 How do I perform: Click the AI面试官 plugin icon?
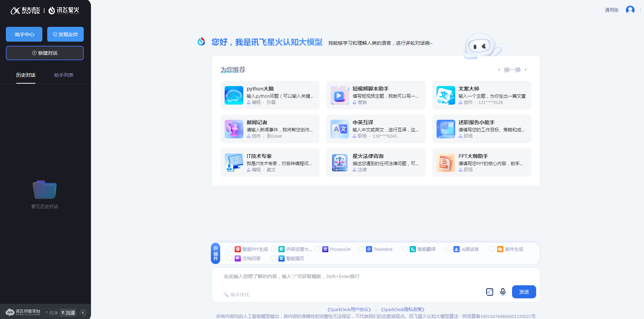tap(457, 249)
